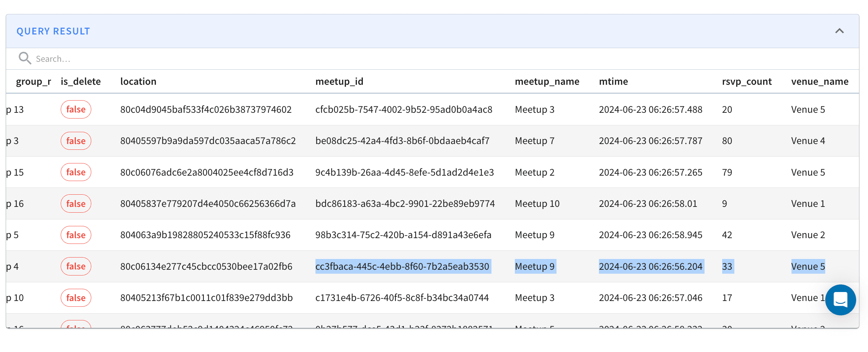Sort by the rsvp_count column header

[x=747, y=82]
